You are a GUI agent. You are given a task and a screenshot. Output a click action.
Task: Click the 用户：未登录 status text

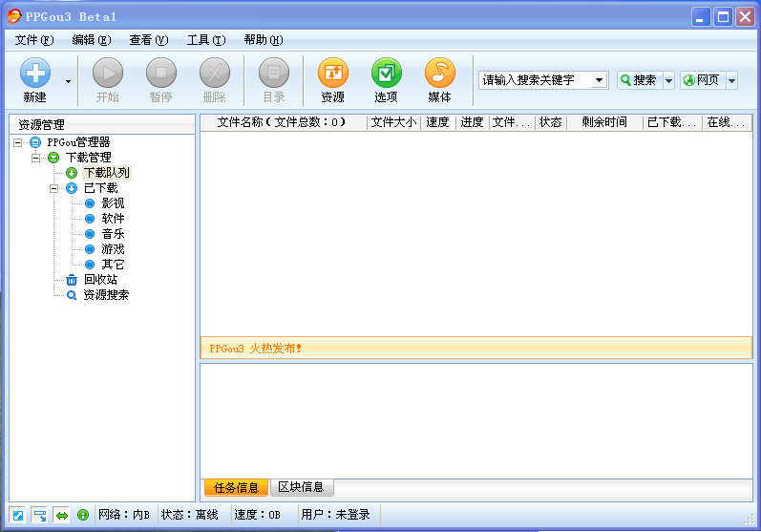(335, 515)
